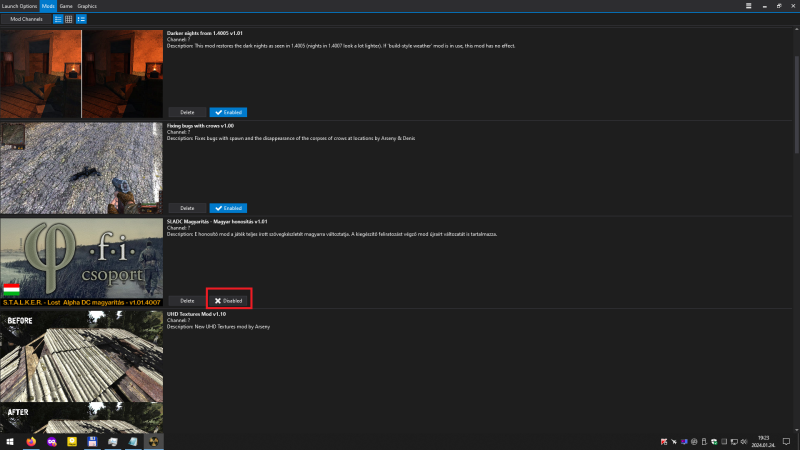Image resolution: width=800 pixels, height=450 pixels.
Task: Switch to the Game tab
Action: (66, 6)
